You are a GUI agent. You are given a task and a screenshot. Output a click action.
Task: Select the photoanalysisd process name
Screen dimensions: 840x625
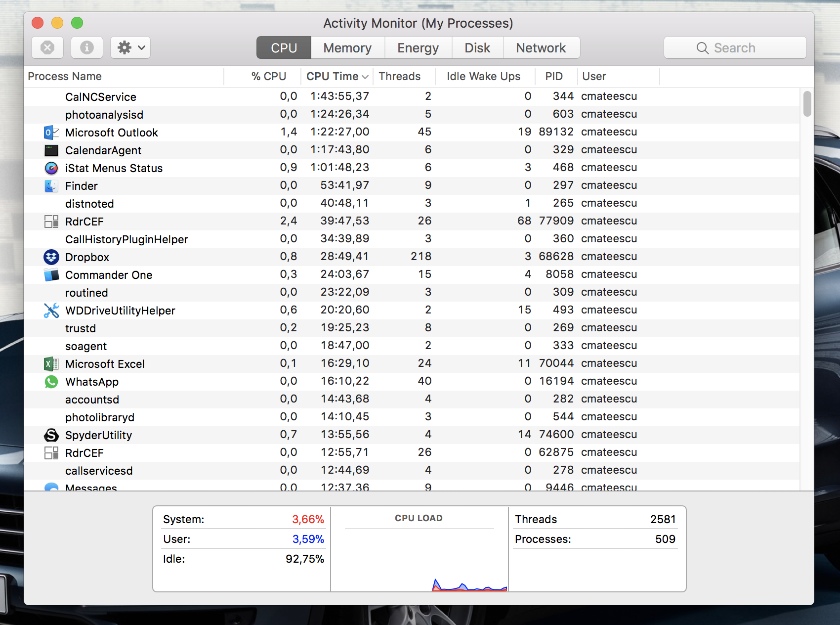point(104,115)
